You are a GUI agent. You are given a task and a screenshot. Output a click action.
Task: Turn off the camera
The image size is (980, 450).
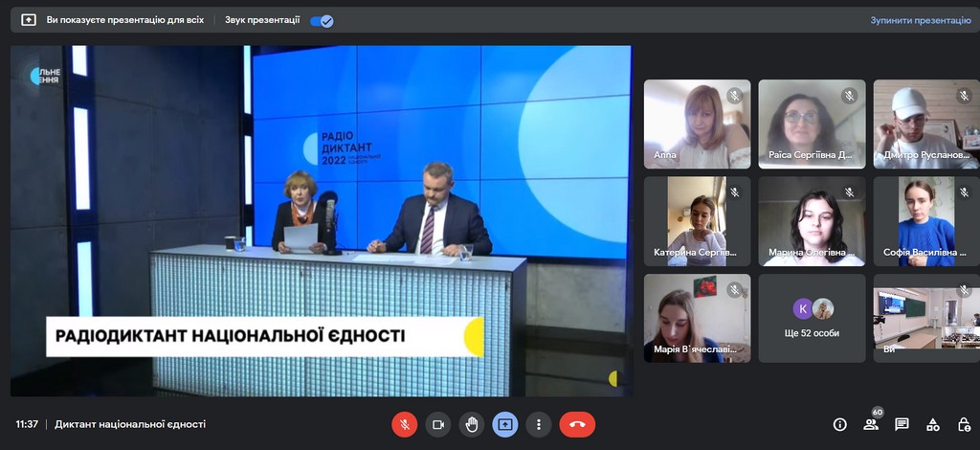coord(438,424)
